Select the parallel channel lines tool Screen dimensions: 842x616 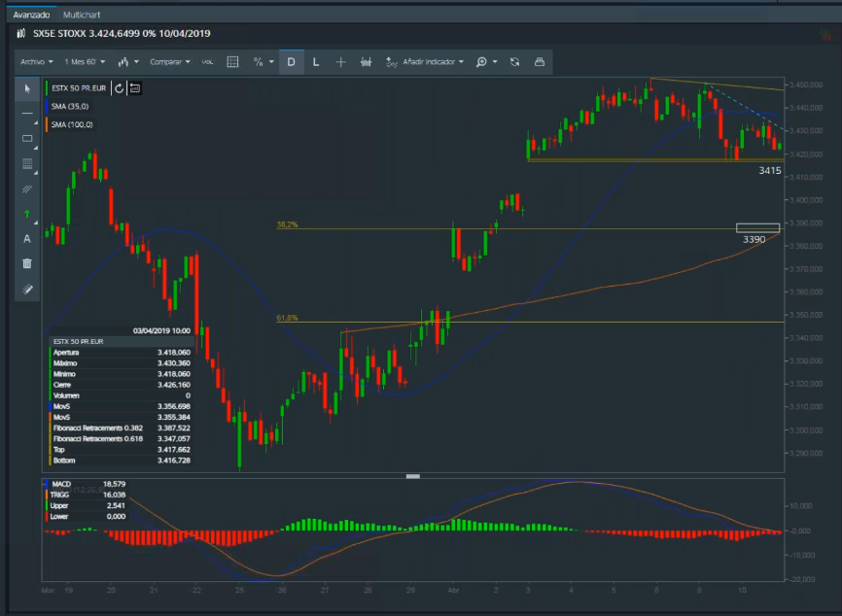pyautogui.click(x=27, y=188)
